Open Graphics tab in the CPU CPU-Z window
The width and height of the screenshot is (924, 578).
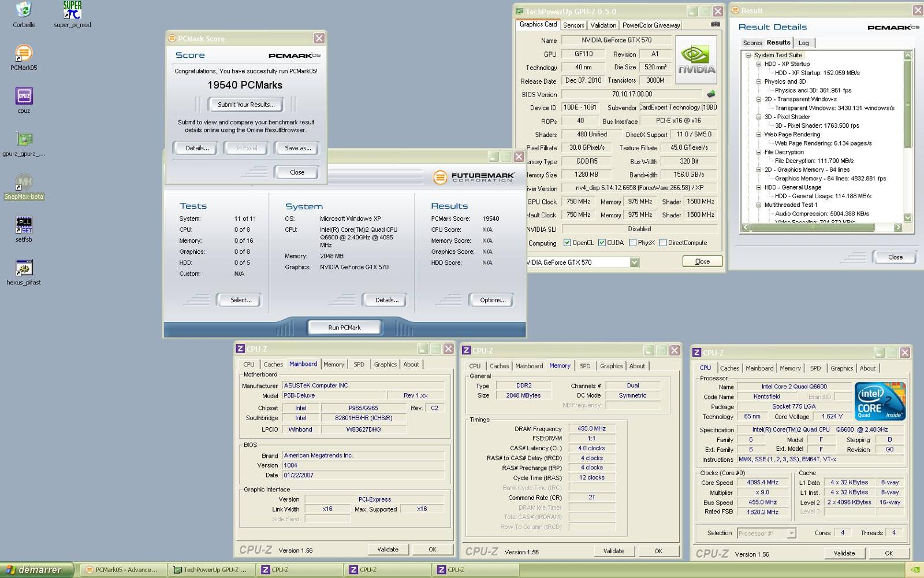pos(841,368)
